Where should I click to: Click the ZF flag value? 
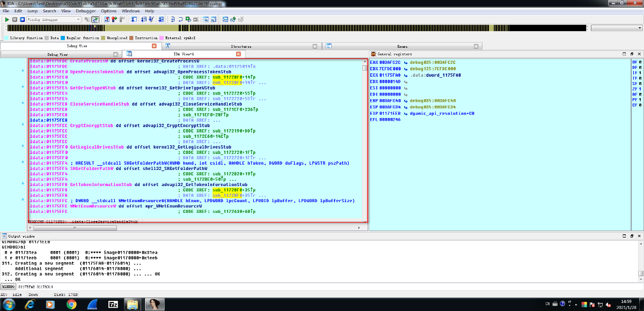[x=640, y=89]
